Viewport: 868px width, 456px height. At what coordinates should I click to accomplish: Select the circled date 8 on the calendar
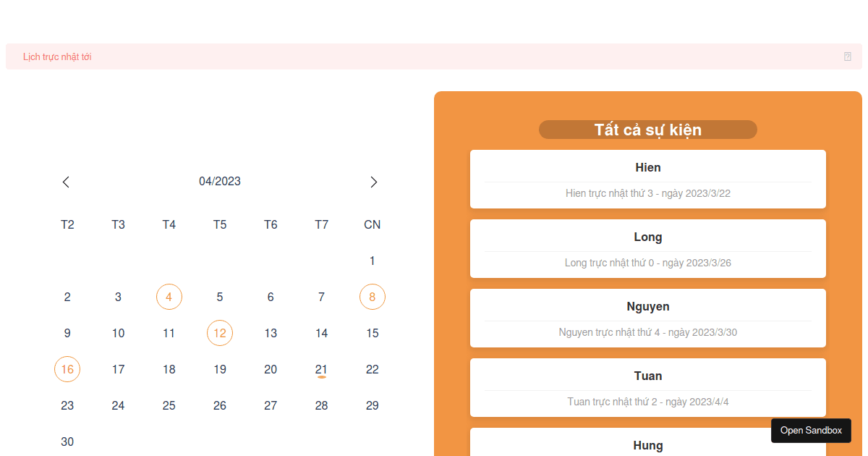(x=372, y=297)
